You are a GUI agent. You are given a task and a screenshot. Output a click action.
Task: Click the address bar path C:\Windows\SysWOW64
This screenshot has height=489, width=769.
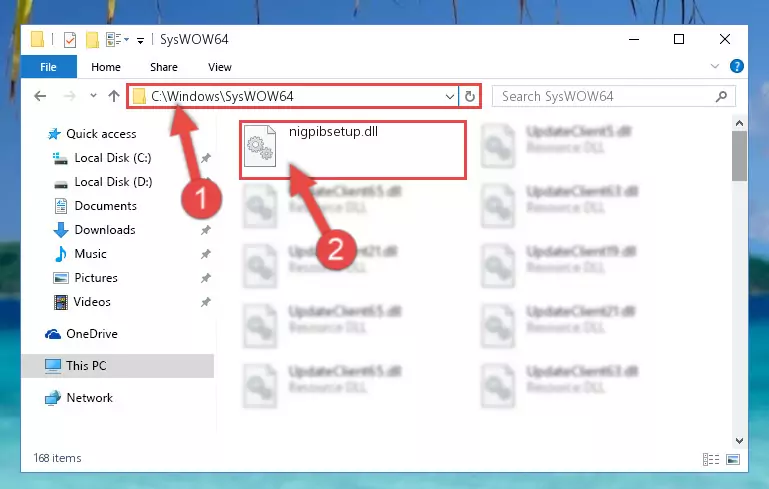click(x=222, y=96)
